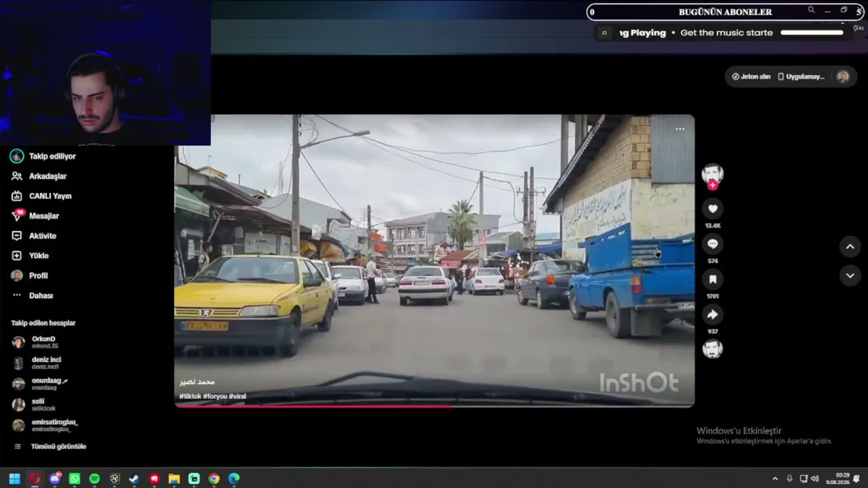Image resolution: width=868 pixels, height=488 pixels.
Task: Adjust the white music progress bar
Action: [812, 33]
